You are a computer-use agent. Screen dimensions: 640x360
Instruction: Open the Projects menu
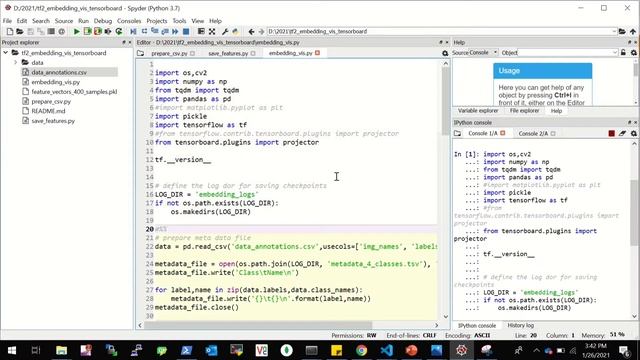click(157, 21)
